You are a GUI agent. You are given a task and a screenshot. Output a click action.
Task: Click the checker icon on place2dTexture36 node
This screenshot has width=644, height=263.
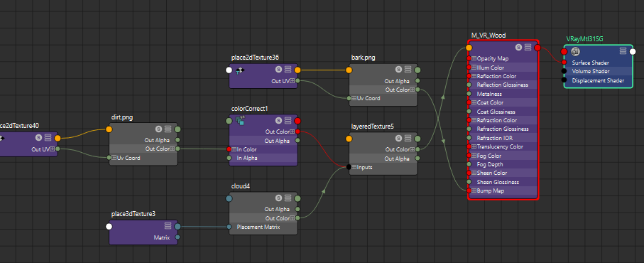(240, 70)
